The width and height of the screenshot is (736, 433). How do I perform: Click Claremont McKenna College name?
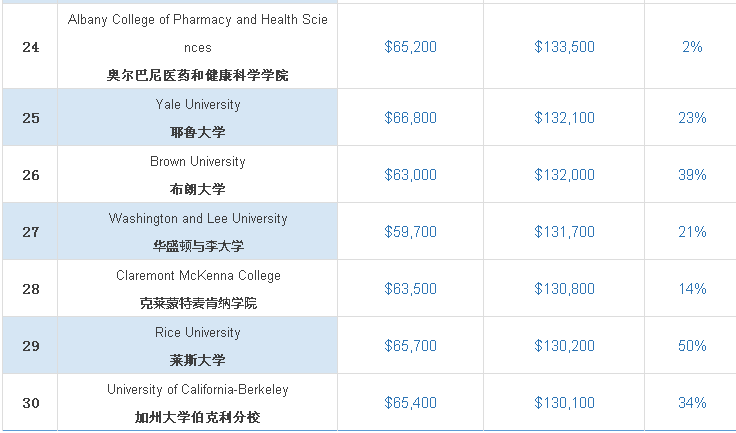tap(198, 276)
